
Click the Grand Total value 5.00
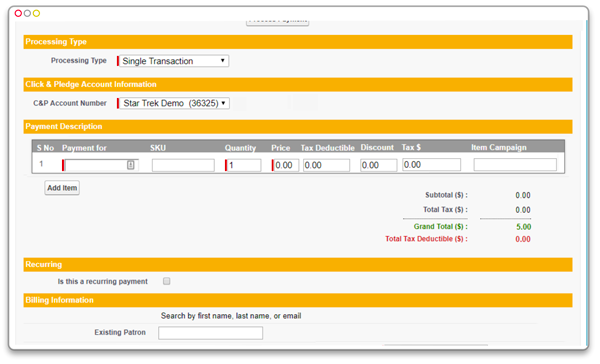[x=523, y=227]
